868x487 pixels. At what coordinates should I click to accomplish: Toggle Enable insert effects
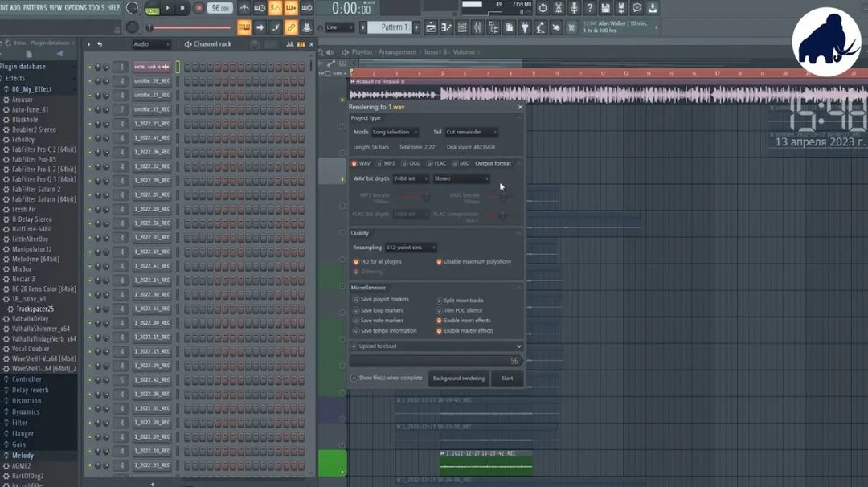[464, 321]
